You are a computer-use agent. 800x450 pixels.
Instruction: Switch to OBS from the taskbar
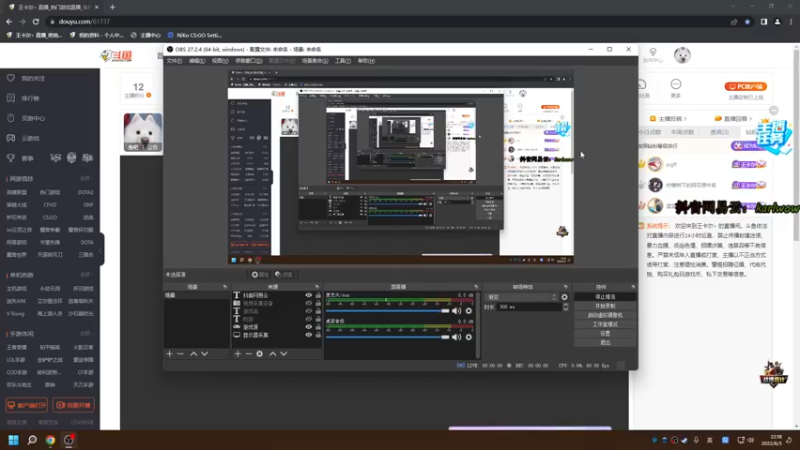pos(69,440)
